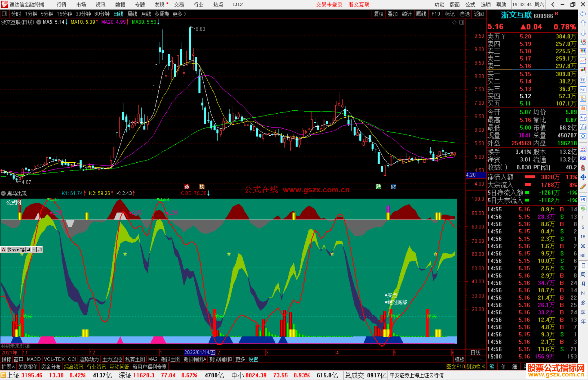The height and width of the screenshot is (380, 588).
Task: Expand the 扩展 panel at bottom left
Action: click(x=8, y=367)
